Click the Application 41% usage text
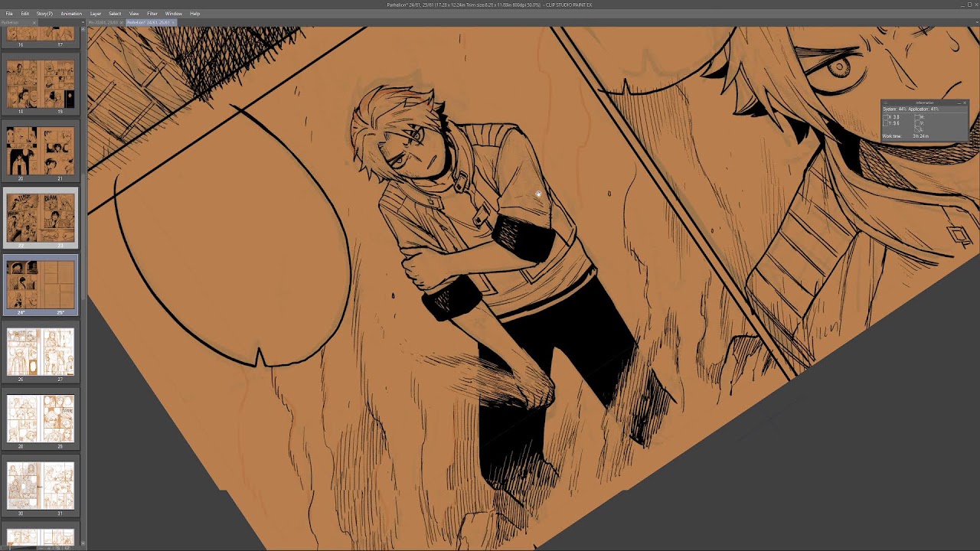980x551 pixels. click(x=923, y=109)
